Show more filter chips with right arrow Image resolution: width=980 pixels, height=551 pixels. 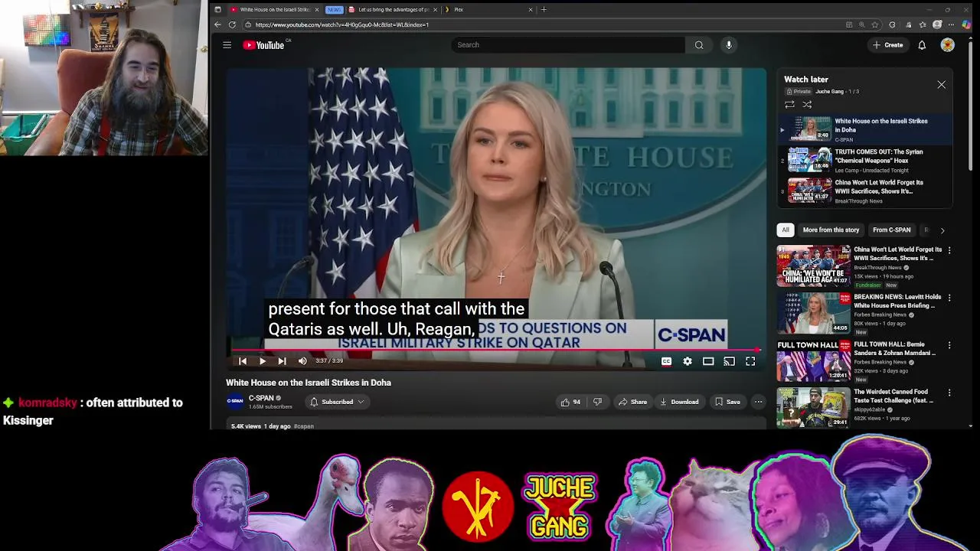click(x=942, y=230)
